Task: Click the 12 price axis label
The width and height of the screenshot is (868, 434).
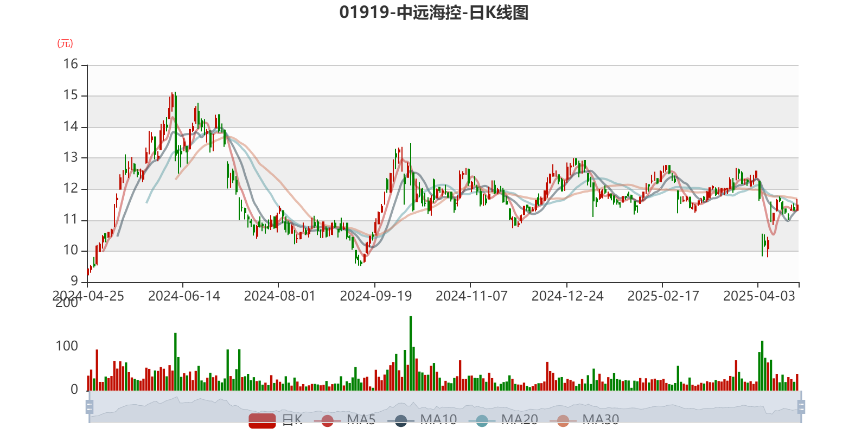Action: 71,189
